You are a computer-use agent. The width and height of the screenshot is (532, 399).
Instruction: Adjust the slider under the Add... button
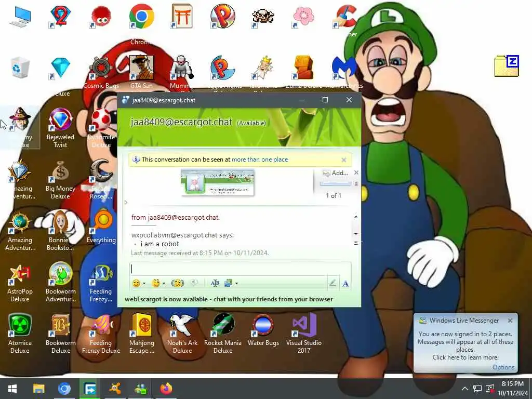point(335,184)
